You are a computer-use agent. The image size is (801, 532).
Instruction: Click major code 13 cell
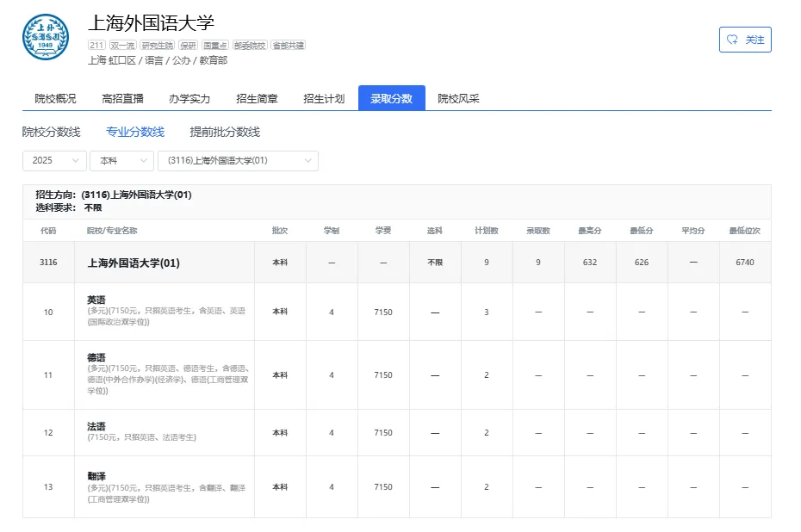point(48,487)
